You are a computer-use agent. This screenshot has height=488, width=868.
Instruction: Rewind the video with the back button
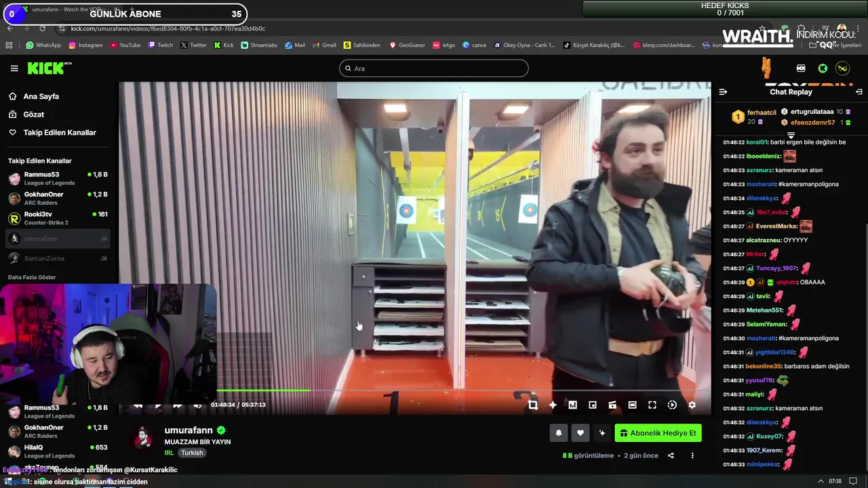pos(138,405)
